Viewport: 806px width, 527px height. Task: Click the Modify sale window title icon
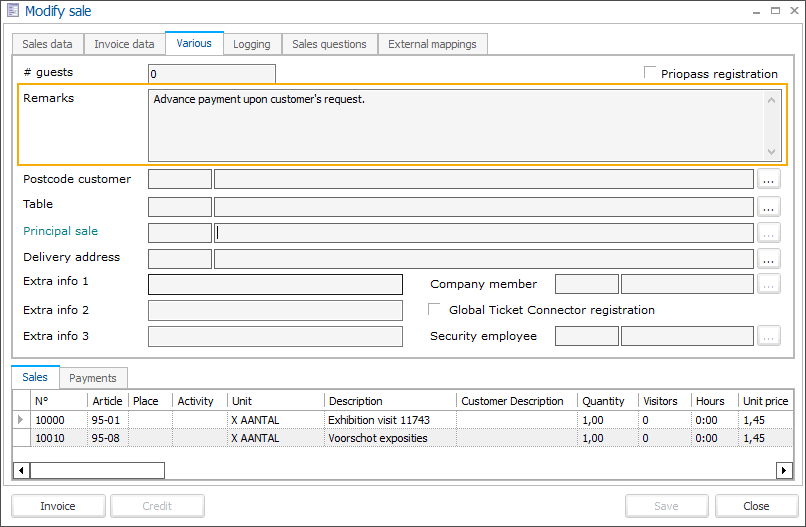pos(12,11)
